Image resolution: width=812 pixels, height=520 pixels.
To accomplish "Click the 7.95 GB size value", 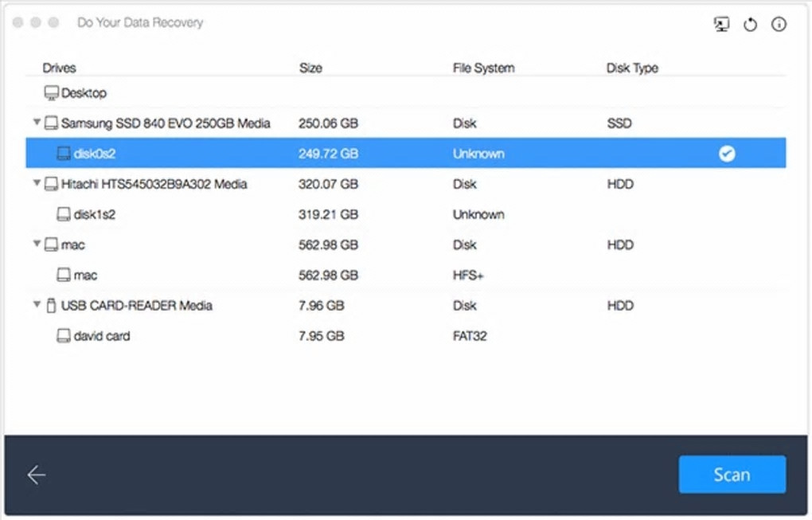I will (x=321, y=335).
